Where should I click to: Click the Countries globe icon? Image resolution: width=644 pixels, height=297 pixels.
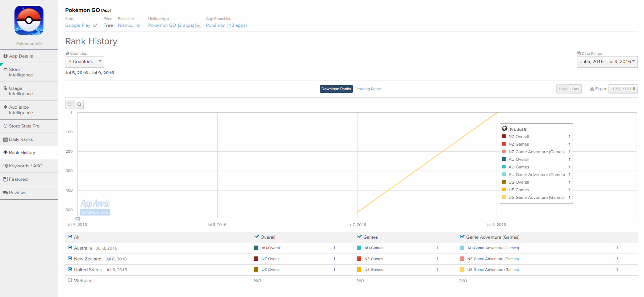tap(67, 53)
